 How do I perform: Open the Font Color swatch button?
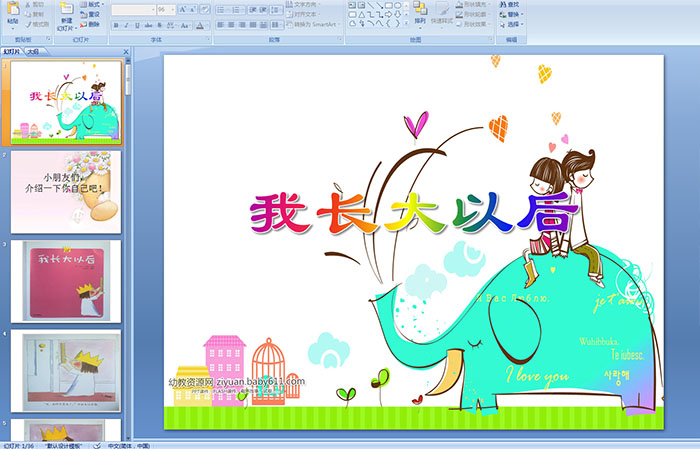click(200, 25)
